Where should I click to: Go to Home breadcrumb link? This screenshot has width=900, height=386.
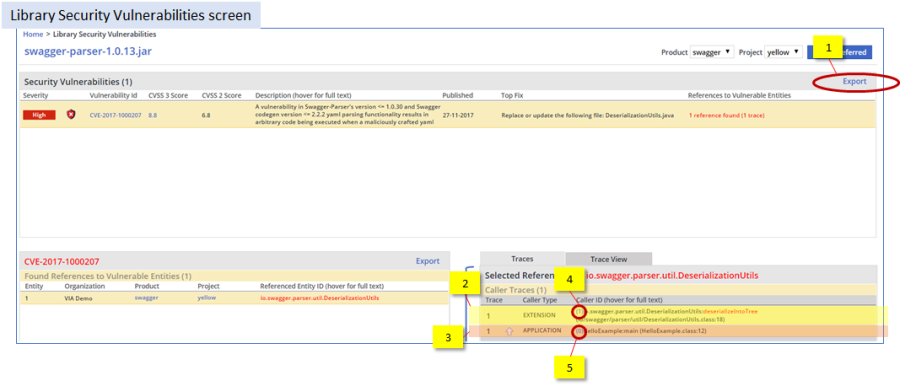point(33,34)
